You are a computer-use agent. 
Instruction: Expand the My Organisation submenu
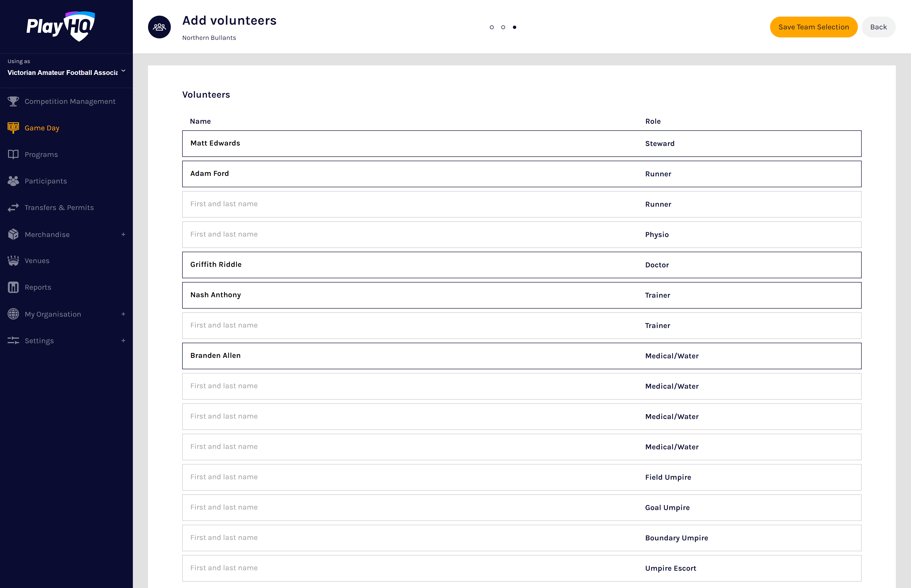(123, 314)
